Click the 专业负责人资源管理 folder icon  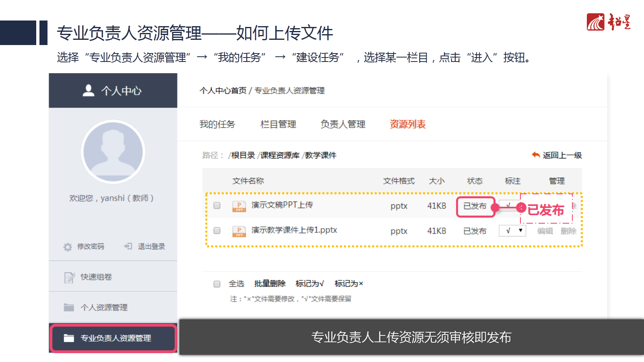[69, 338]
